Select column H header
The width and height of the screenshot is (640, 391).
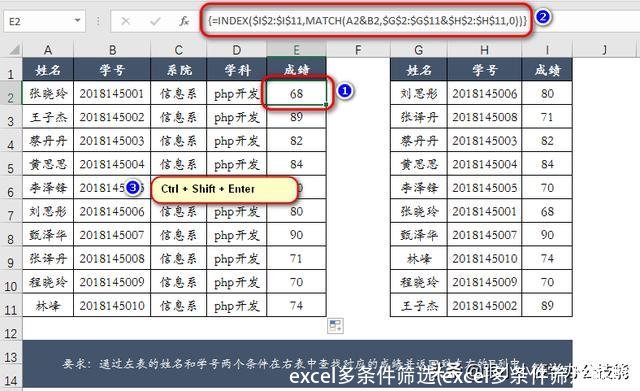484,50
